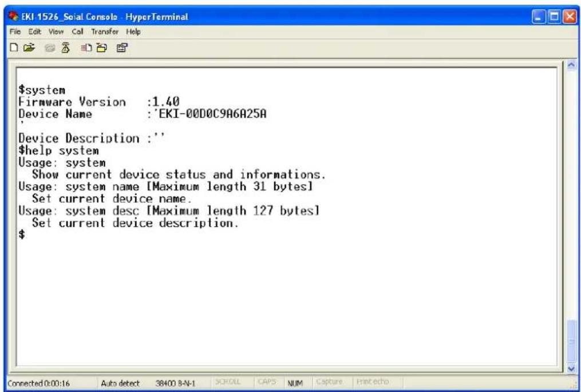The height and width of the screenshot is (392, 581).
Task: Click the SCROLL indicator in status bar
Action: click(x=227, y=382)
